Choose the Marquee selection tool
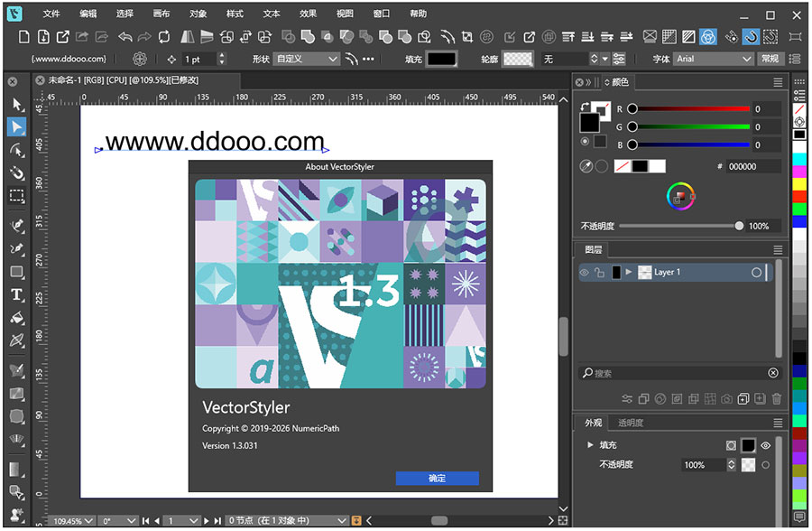Viewport: 812px width, 531px height. [x=16, y=196]
